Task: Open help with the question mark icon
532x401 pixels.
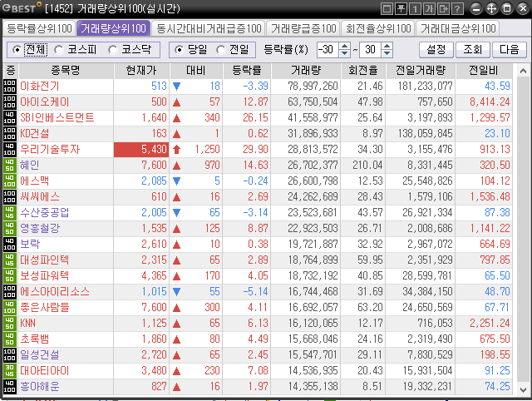Action: pyautogui.click(x=458, y=9)
